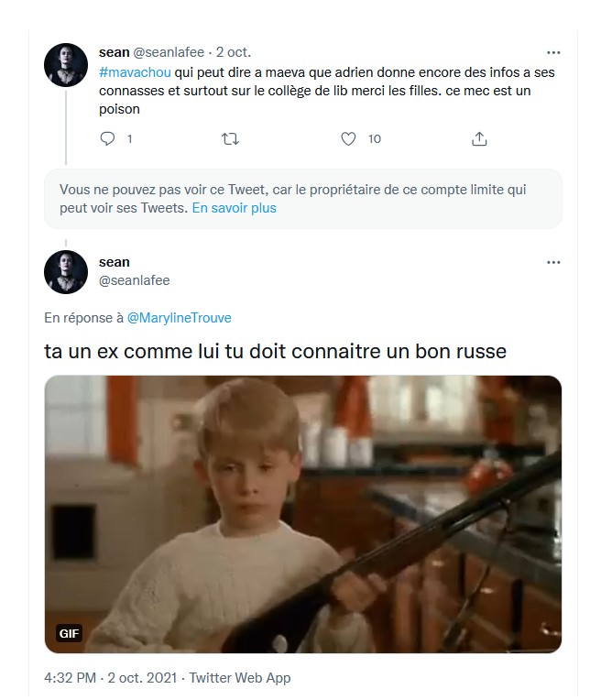Click the GIF badge on the media
Viewport: 601px width, 700px height.
pos(70,633)
